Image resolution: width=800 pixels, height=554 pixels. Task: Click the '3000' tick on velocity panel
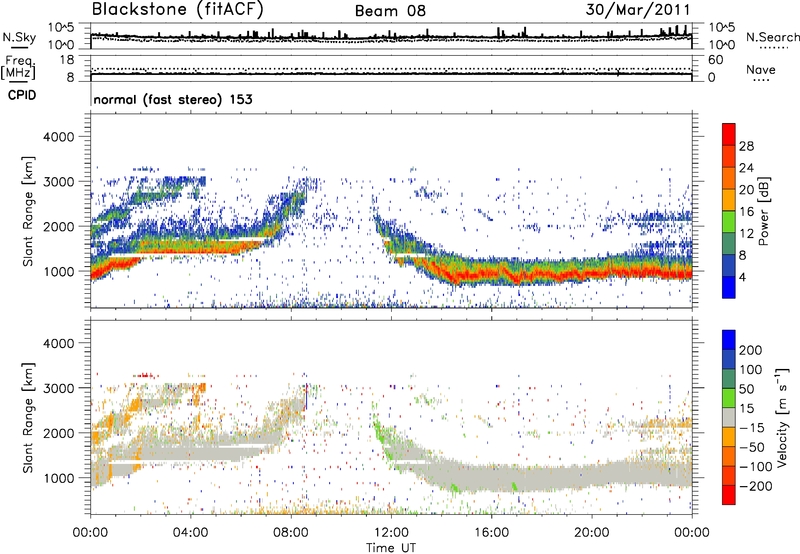coord(58,388)
